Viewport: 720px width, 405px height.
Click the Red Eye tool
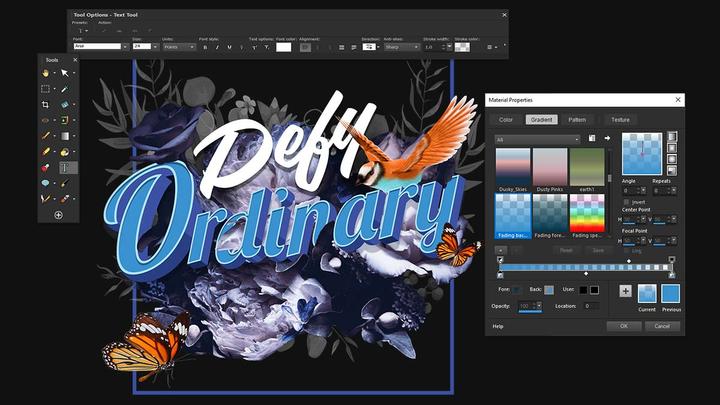(x=46, y=120)
